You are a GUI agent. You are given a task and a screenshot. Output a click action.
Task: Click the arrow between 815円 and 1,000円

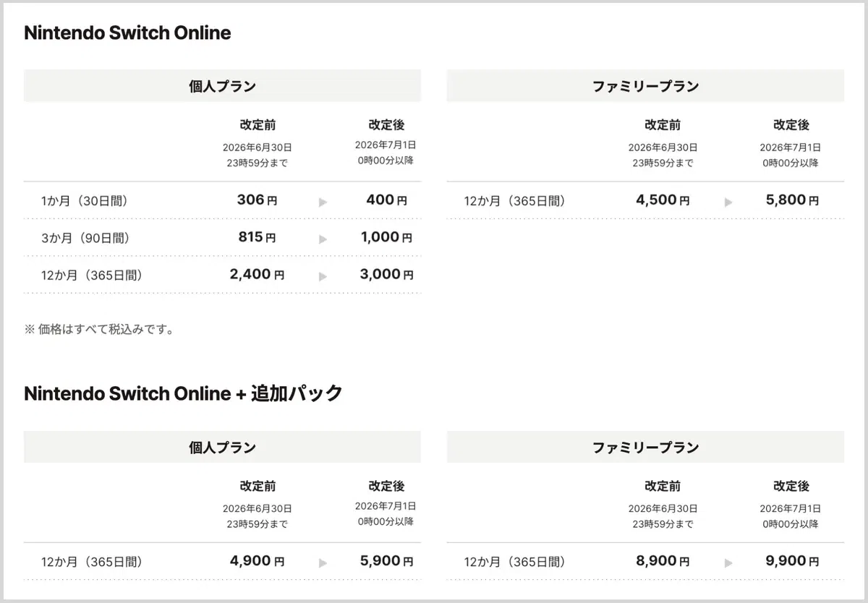coord(323,239)
